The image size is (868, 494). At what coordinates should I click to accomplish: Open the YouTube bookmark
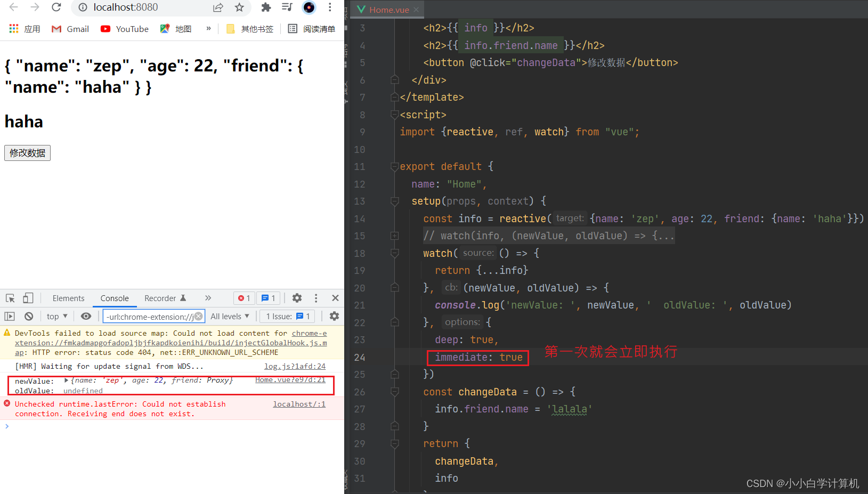[125, 29]
